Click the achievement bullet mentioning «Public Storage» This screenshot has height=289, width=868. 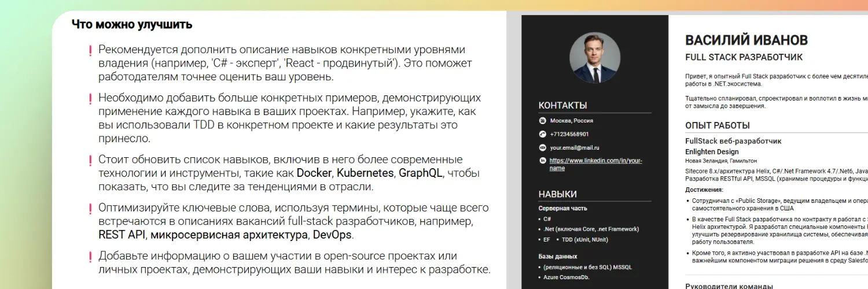pos(779,205)
